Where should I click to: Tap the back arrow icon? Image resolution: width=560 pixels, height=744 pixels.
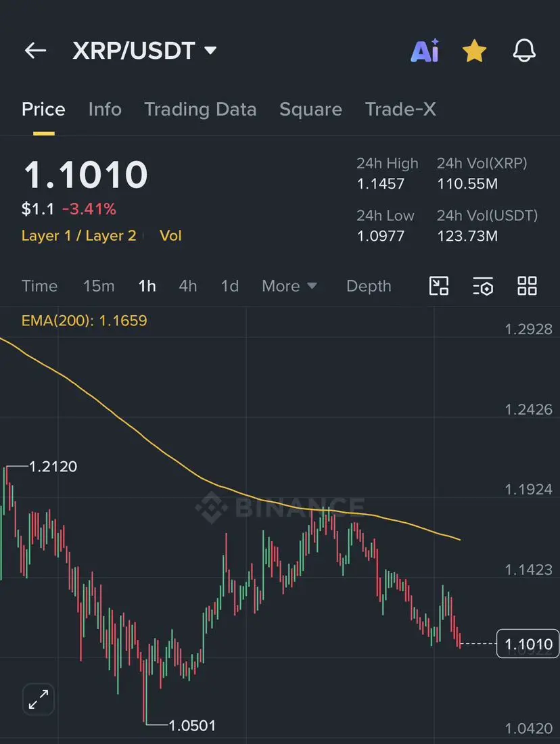[36, 50]
